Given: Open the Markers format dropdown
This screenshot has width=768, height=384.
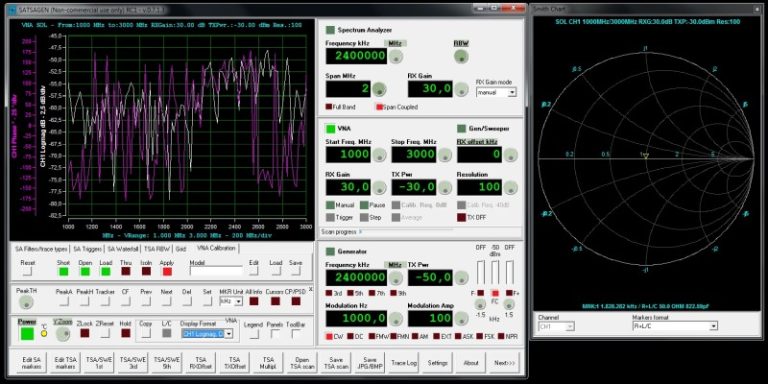Looking at the screenshot, I should [675, 326].
